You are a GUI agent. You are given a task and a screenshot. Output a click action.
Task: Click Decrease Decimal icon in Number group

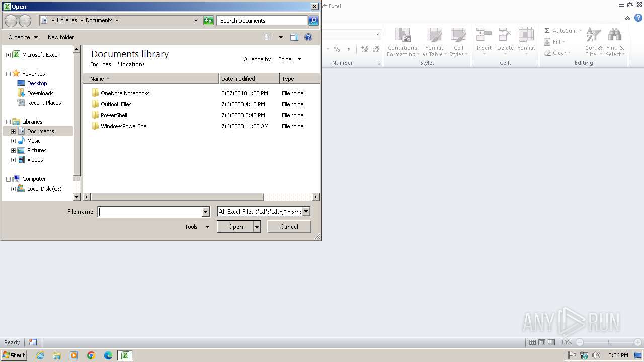tap(376, 49)
